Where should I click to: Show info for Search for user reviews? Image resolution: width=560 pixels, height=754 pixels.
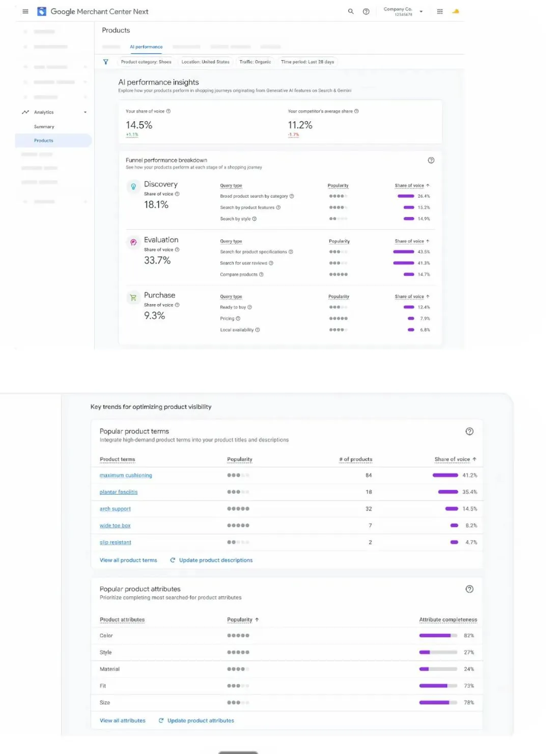[271, 263]
